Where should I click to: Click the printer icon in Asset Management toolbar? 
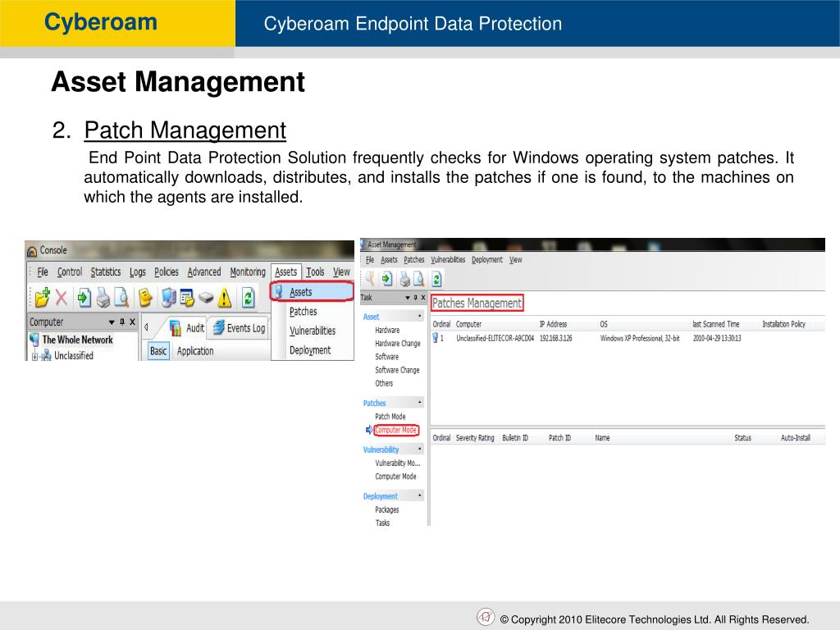coord(405,279)
